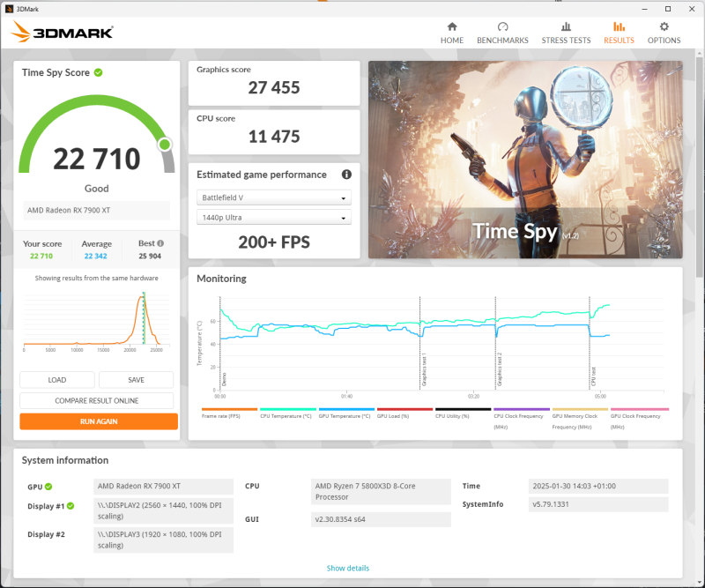Toggle GPU Temperature (°C) legend entry

[x=346, y=413]
